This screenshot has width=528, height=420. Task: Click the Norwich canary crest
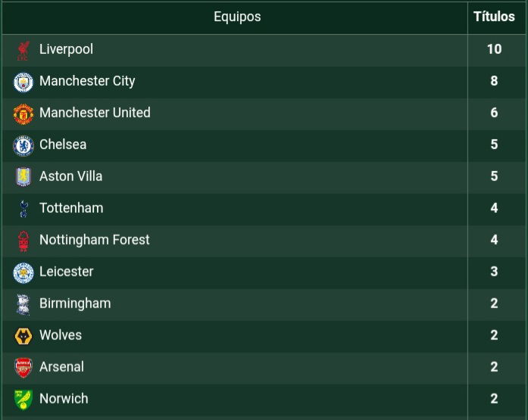pos(23,400)
